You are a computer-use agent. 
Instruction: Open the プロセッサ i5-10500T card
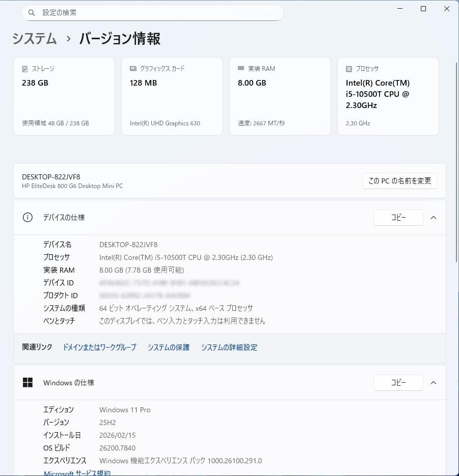pyautogui.click(x=388, y=96)
